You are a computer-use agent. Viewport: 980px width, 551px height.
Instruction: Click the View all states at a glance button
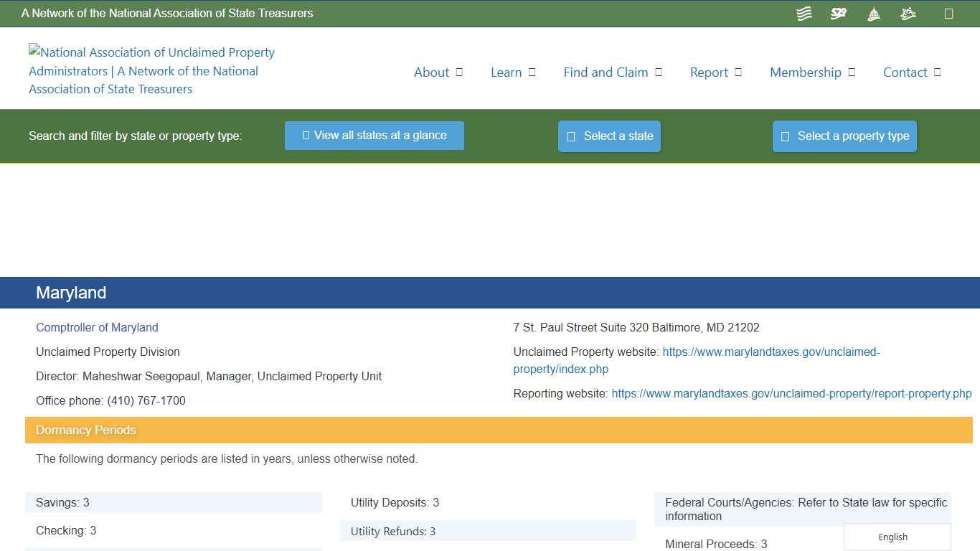click(374, 135)
